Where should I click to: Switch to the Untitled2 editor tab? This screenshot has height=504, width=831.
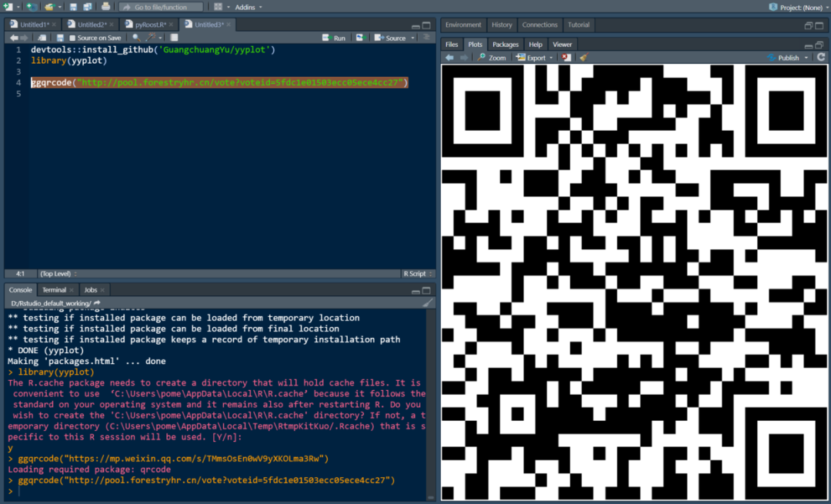click(x=92, y=25)
